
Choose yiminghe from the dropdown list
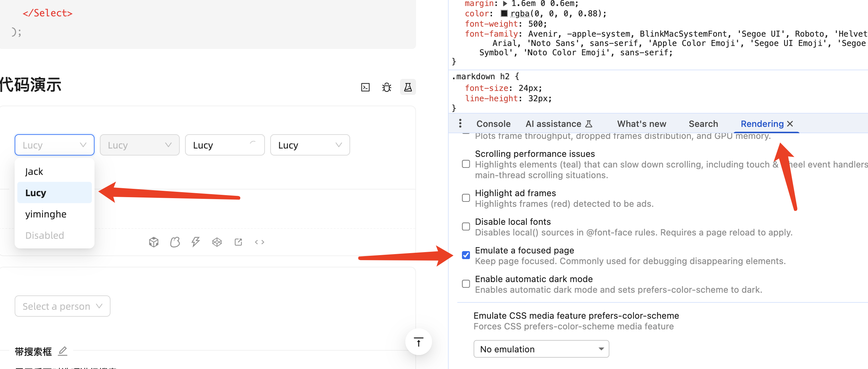tap(46, 214)
